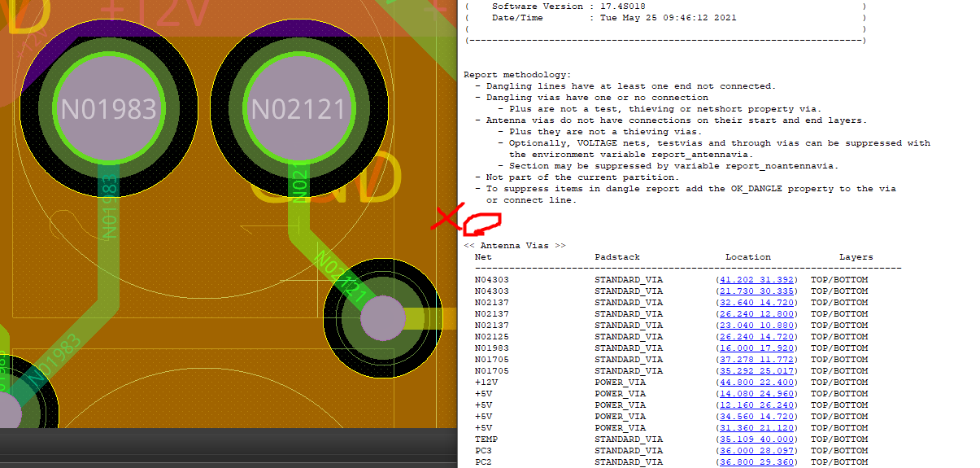Open PC2 via location 36.800 29.360
980x468 pixels.
[757, 461]
